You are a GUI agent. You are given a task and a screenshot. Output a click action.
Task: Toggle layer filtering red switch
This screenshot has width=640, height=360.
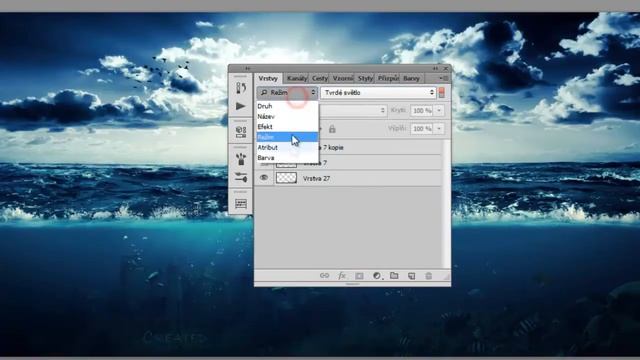click(442, 93)
